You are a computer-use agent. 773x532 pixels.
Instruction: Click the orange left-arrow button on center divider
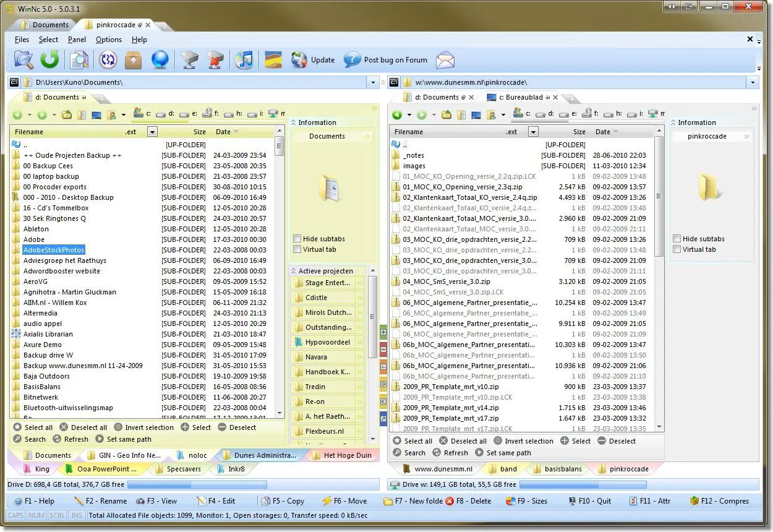click(x=383, y=367)
